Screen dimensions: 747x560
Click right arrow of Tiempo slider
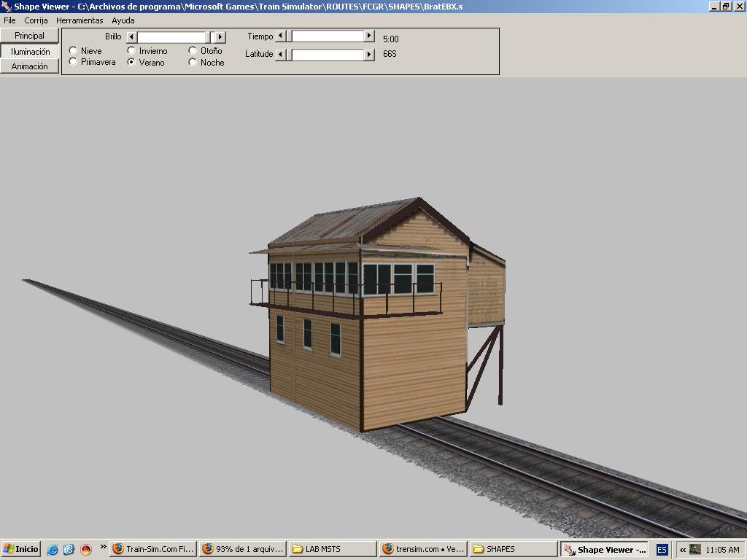pos(369,36)
